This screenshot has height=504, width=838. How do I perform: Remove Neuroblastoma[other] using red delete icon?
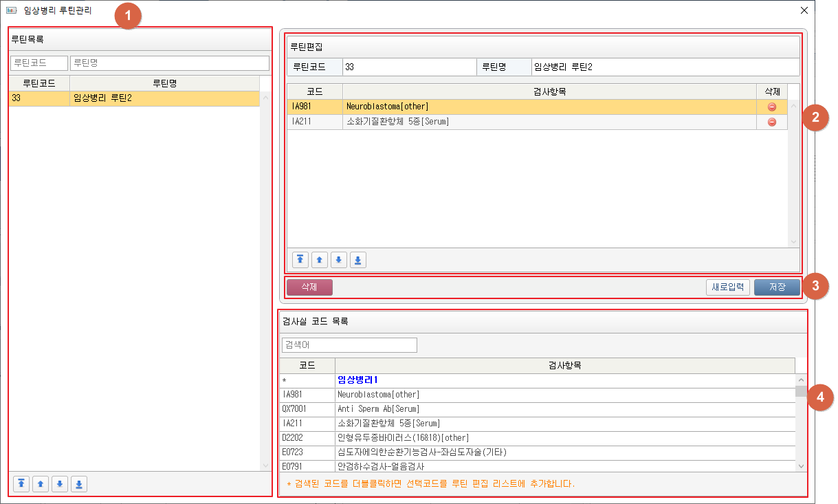[771, 107]
